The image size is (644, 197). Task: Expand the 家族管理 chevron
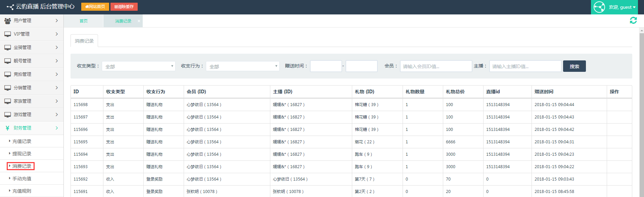point(57,101)
